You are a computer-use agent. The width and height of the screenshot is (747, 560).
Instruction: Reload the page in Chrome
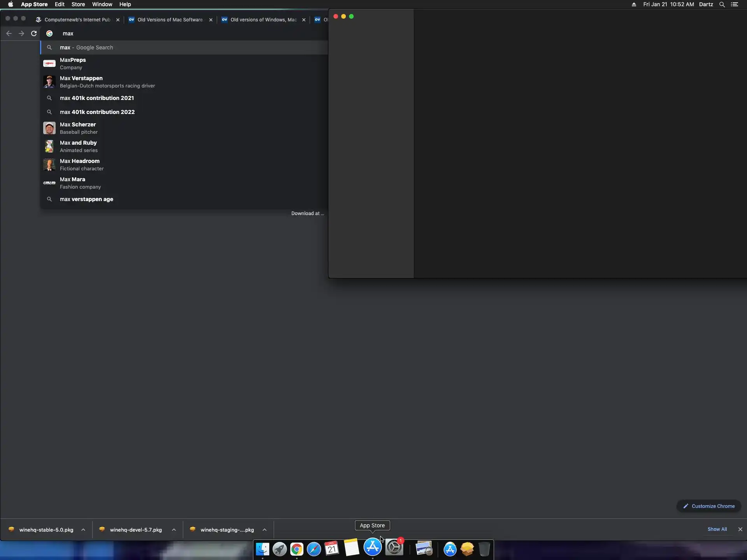click(x=34, y=33)
